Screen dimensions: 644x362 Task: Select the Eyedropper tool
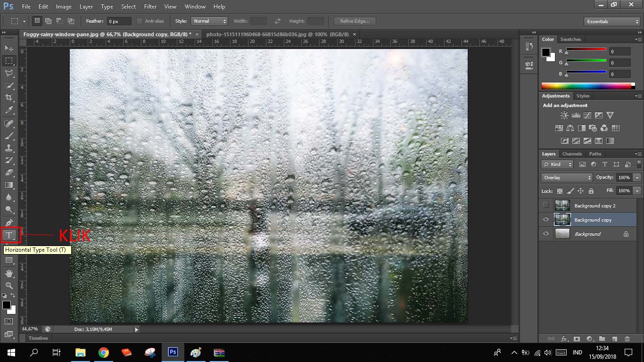tap(9, 110)
